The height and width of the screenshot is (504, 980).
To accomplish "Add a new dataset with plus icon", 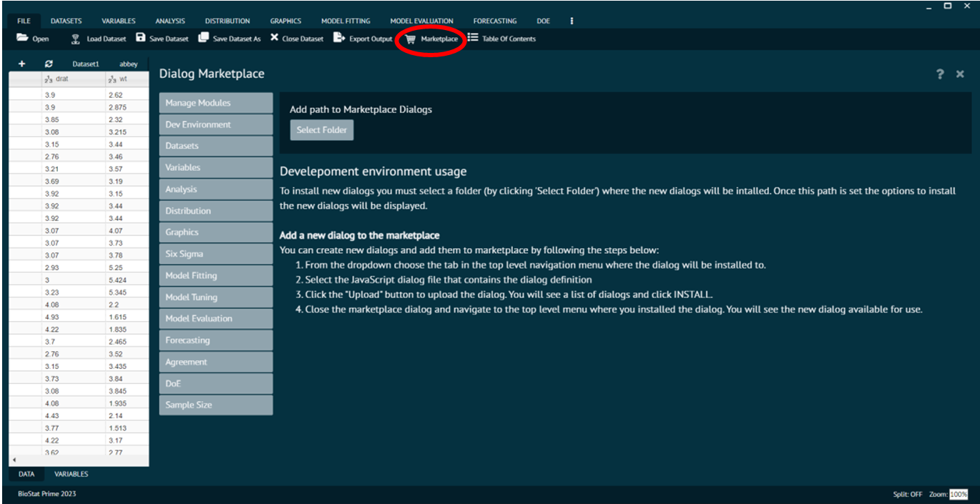I will pyautogui.click(x=21, y=64).
